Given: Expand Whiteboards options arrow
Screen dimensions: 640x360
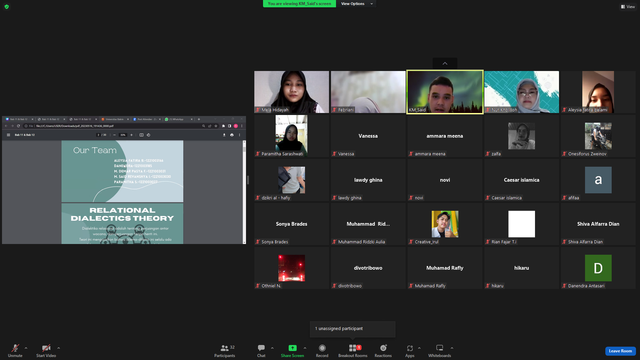Looking at the screenshot, I should 452,348.
